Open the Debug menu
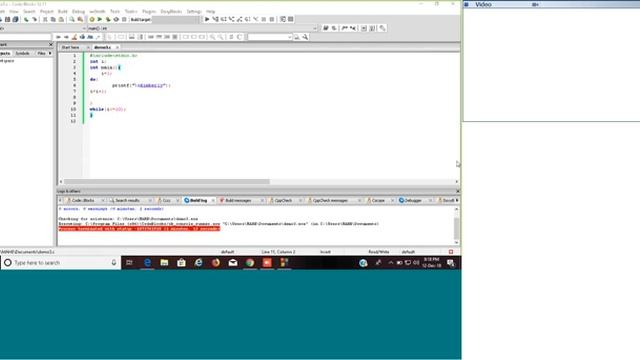 [78, 11]
